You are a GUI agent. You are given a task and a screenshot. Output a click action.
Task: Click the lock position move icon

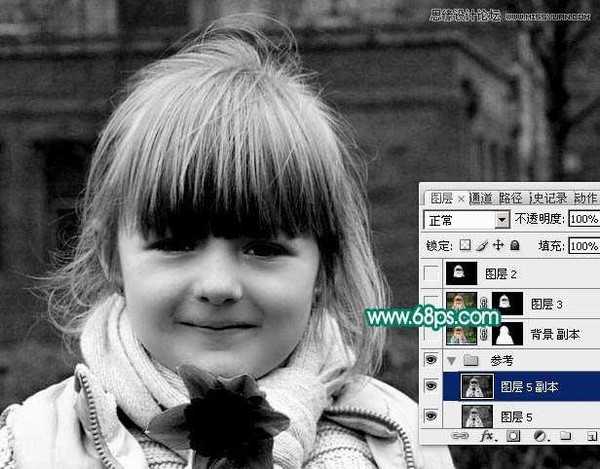pos(497,245)
